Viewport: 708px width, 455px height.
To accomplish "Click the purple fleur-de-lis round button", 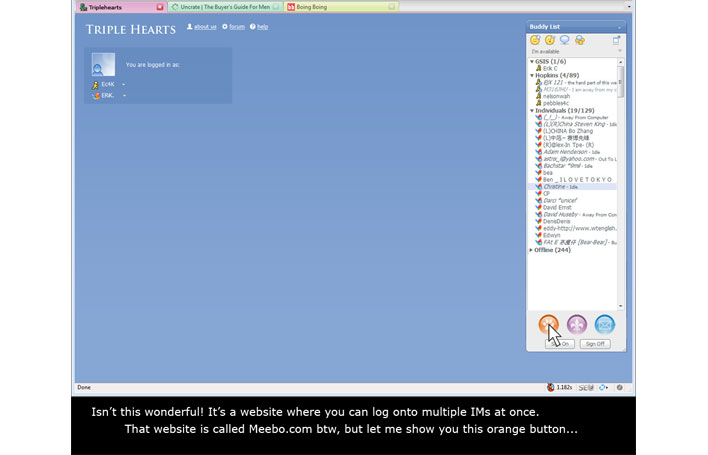I will [576, 323].
